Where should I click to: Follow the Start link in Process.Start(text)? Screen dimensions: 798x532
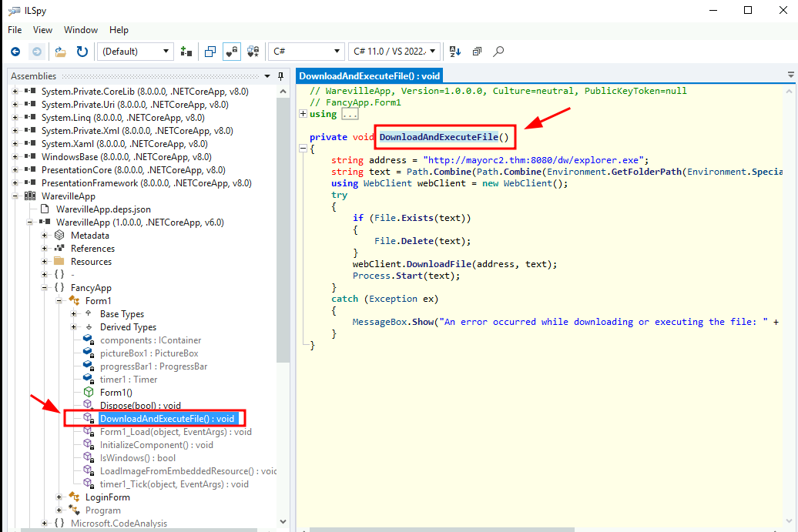tap(409, 276)
